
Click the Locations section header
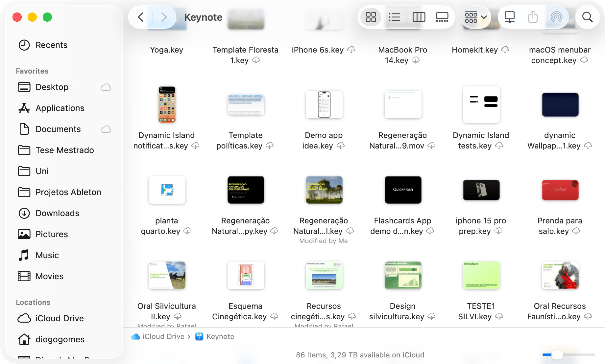(x=33, y=302)
